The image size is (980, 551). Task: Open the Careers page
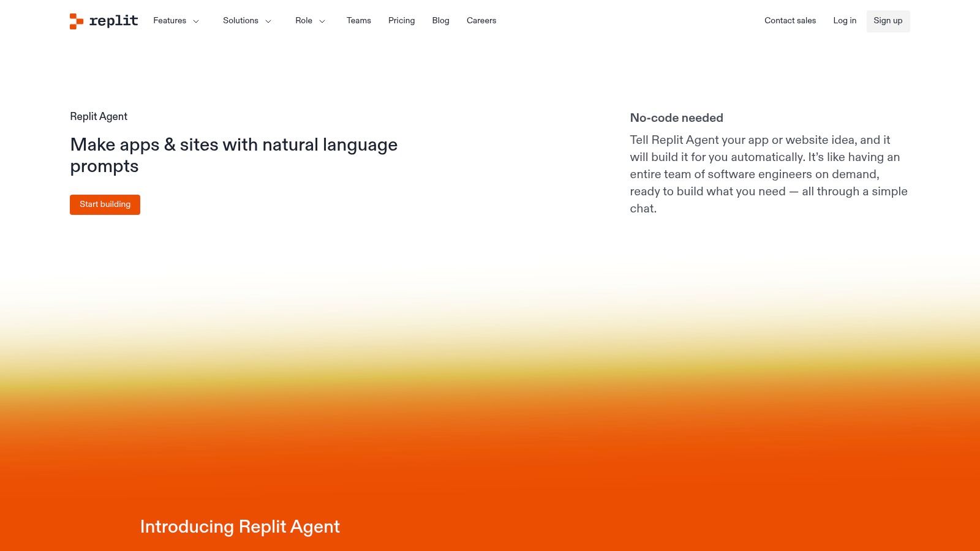pyautogui.click(x=481, y=21)
